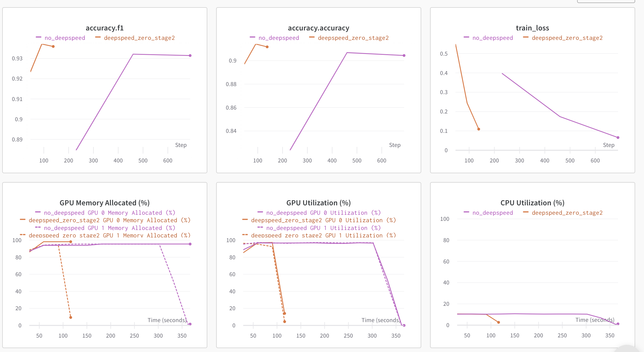This screenshot has height=352, width=644.
Task: Toggle no_deepspeed legend entry in accuracy.accuracy chart
Action: pyautogui.click(x=279, y=38)
